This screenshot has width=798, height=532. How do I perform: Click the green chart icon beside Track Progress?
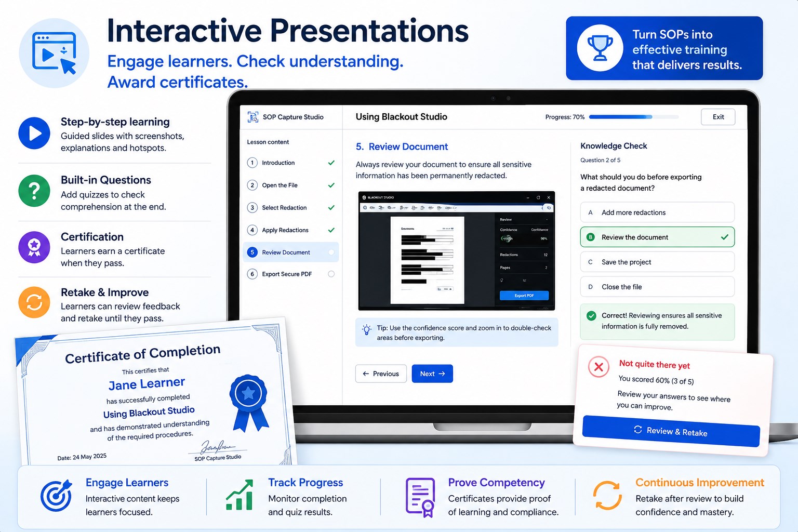tap(240, 495)
